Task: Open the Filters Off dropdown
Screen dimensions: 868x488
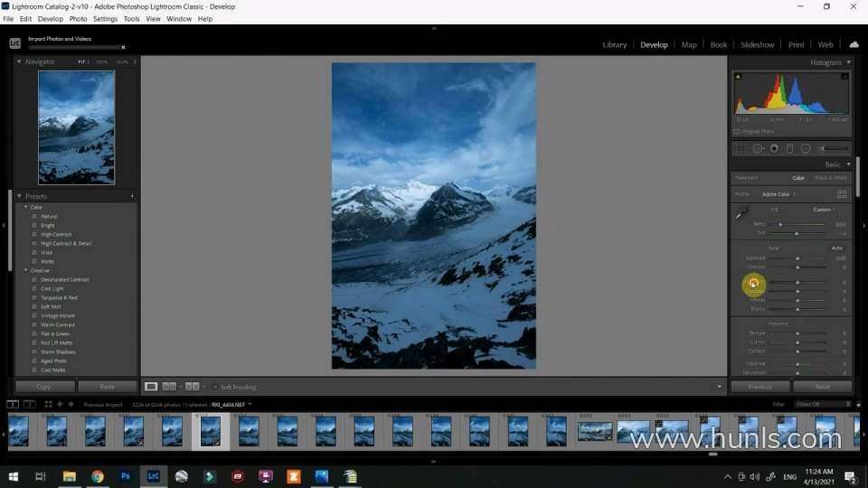Action: pyautogui.click(x=823, y=405)
